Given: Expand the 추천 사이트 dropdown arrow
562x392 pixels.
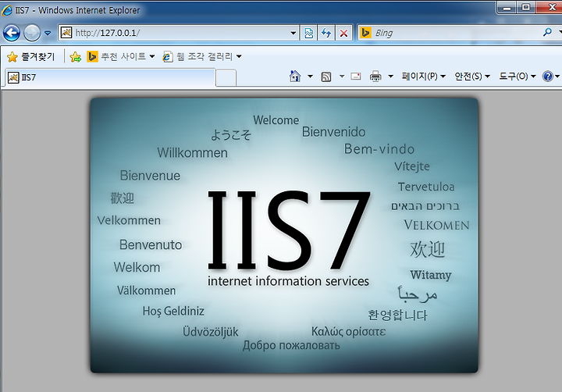Looking at the screenshot, I should coord(152,57).
